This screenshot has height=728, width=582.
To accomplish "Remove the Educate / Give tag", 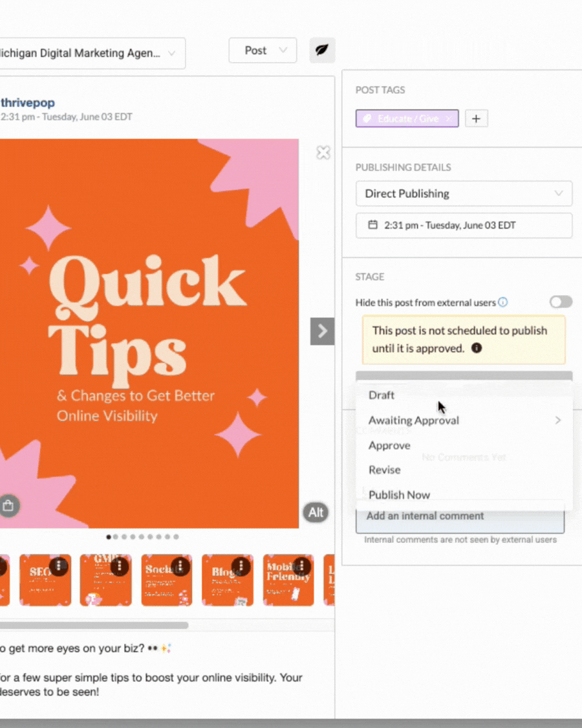I will tap(449, 118).
